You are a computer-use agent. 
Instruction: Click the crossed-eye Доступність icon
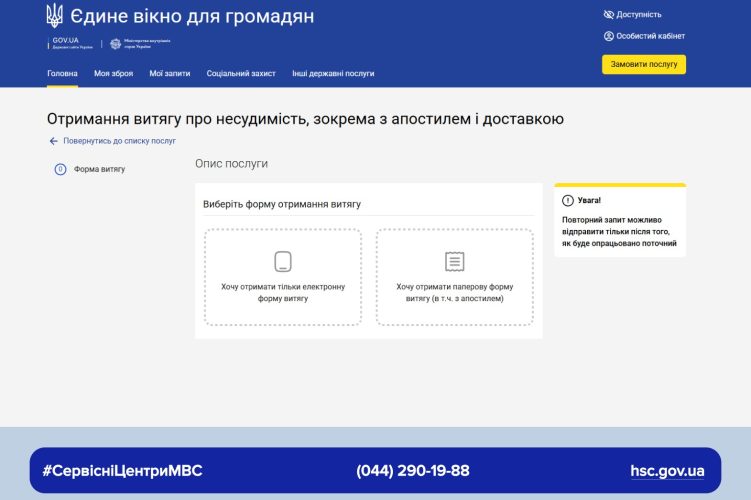(609, 15)
